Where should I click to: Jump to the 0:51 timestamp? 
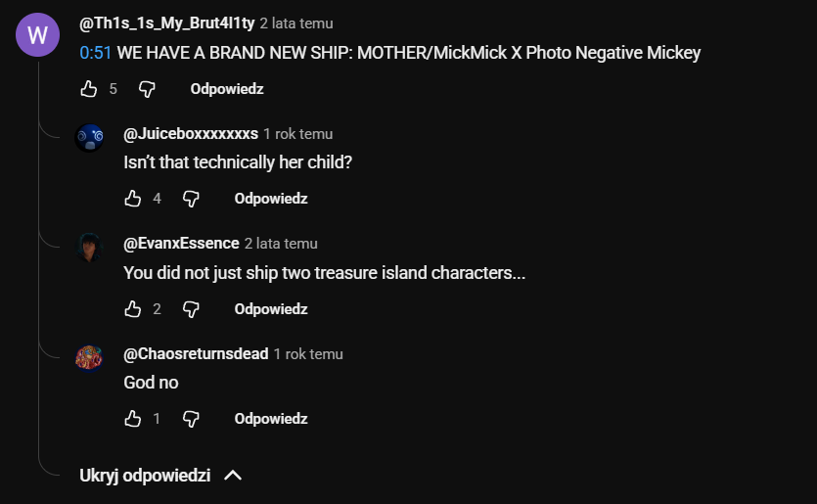pos(95,53)
